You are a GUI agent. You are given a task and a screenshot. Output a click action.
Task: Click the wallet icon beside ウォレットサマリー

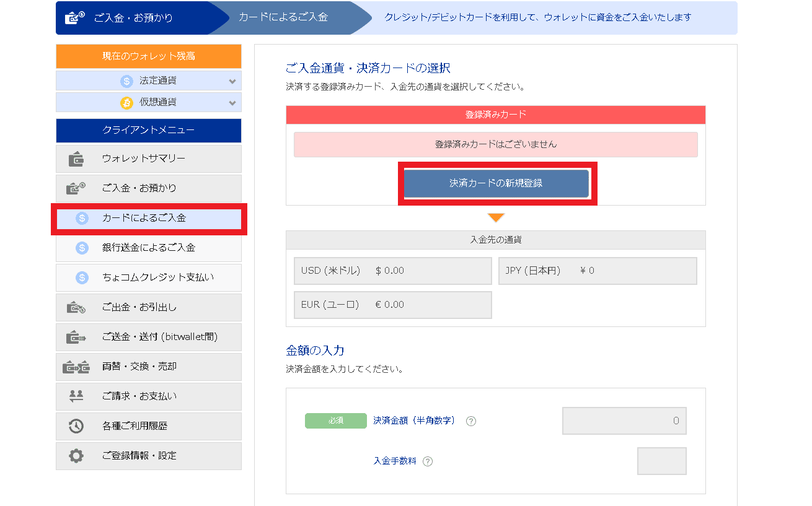point(76,159)
